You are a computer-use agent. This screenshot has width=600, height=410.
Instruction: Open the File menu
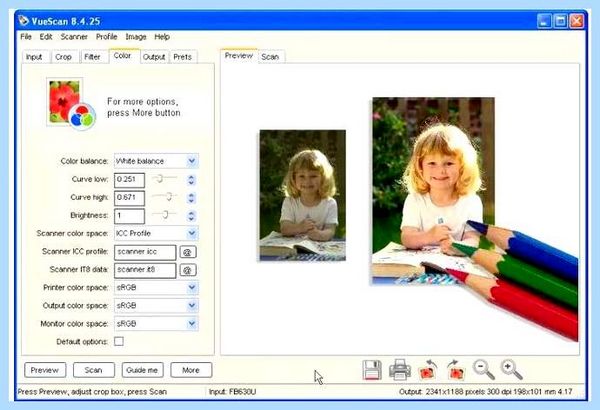point(26,37)
